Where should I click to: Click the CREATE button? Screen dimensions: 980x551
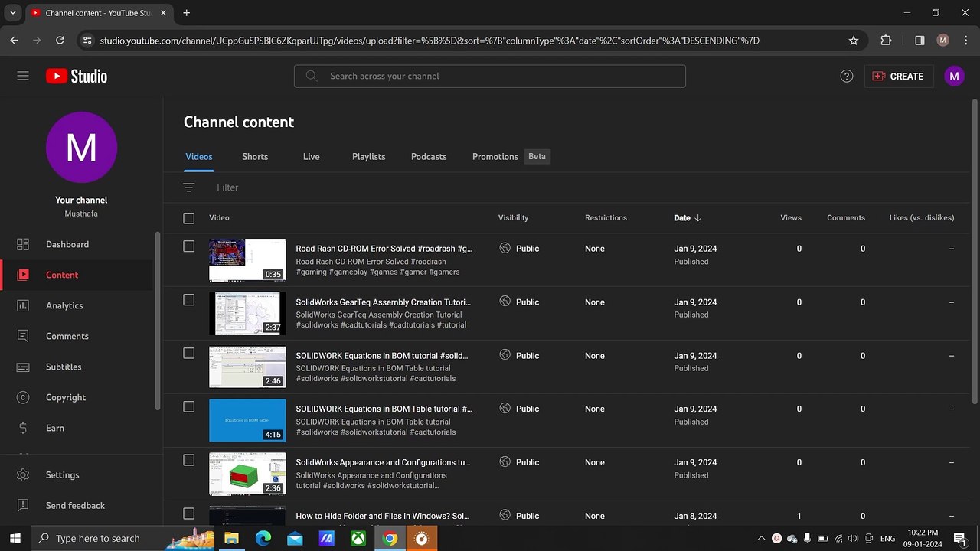(x=898, y=76)
